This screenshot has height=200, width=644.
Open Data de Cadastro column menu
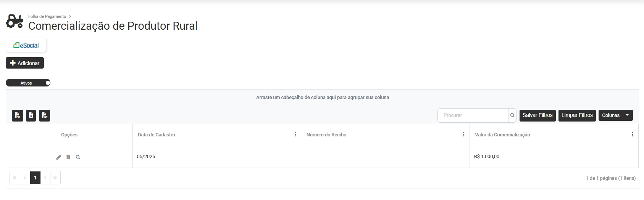[295, 134]
